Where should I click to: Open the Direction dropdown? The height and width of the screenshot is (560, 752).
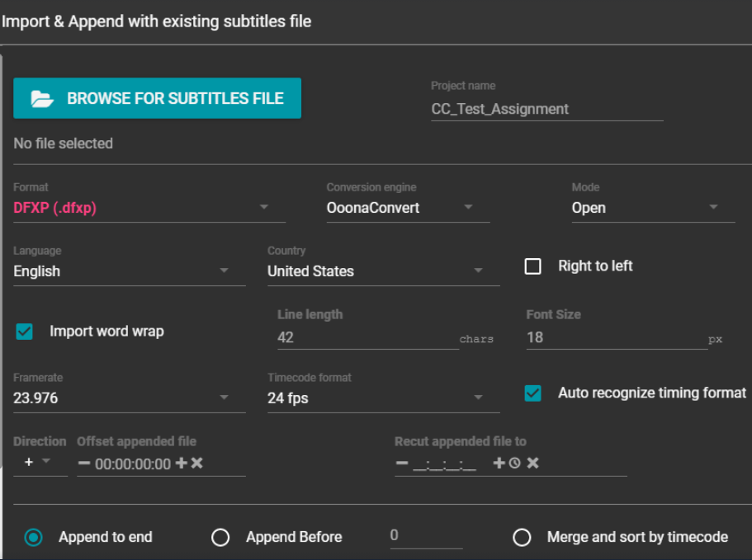[x=38, y=463]
